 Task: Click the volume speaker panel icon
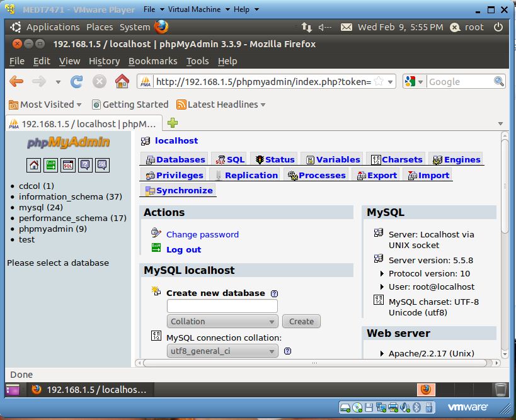point(325,27)
